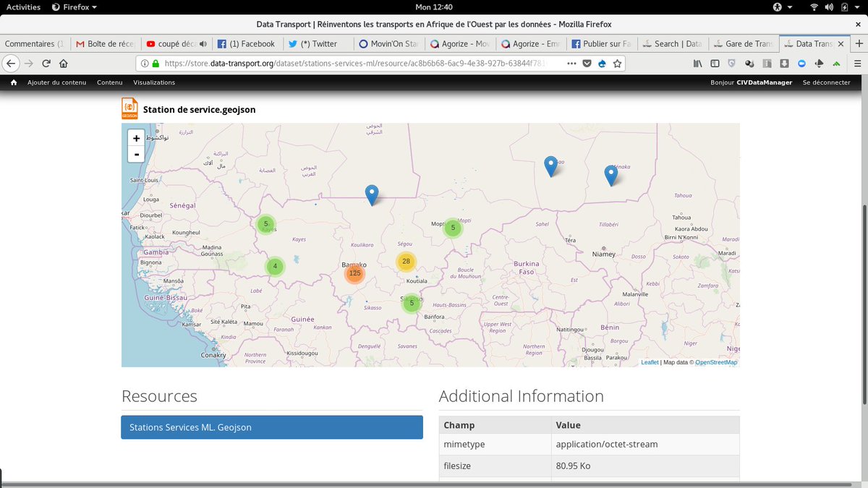Open the Firefox home page icon
This screenshot has height=488, width=868.
click(64, 63)
